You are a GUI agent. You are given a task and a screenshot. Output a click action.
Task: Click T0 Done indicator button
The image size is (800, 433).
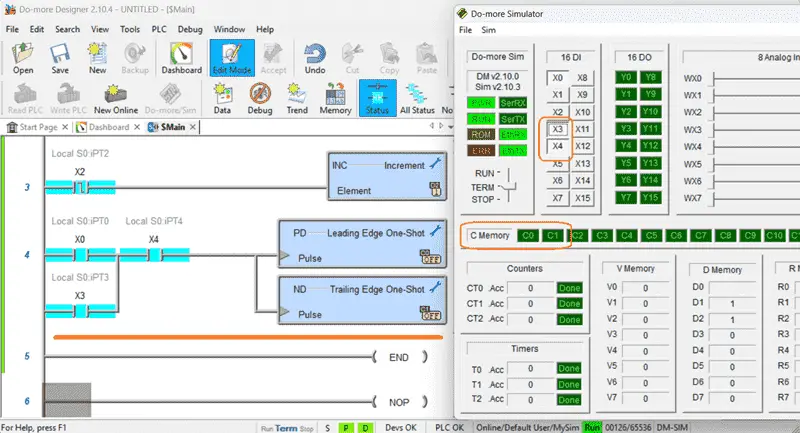coord(569,368)
